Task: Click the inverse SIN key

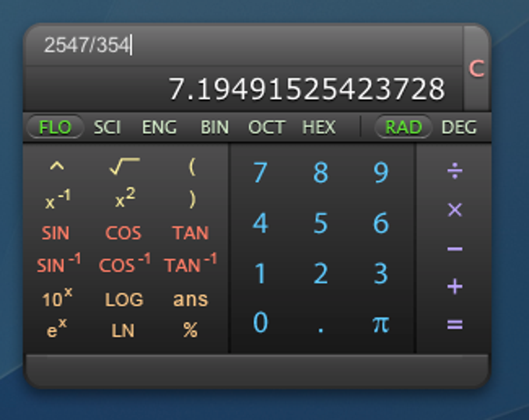Action: point(58,263)
